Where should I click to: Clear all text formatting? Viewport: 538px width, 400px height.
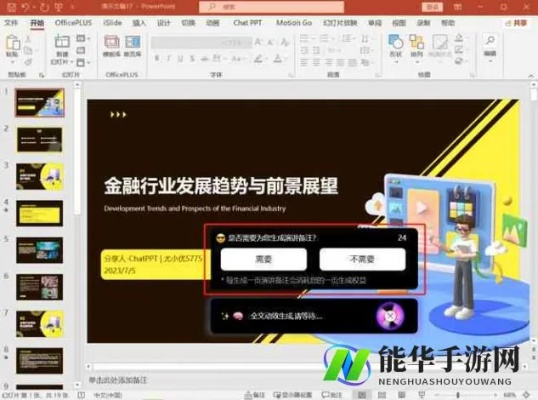click(284, 42)
